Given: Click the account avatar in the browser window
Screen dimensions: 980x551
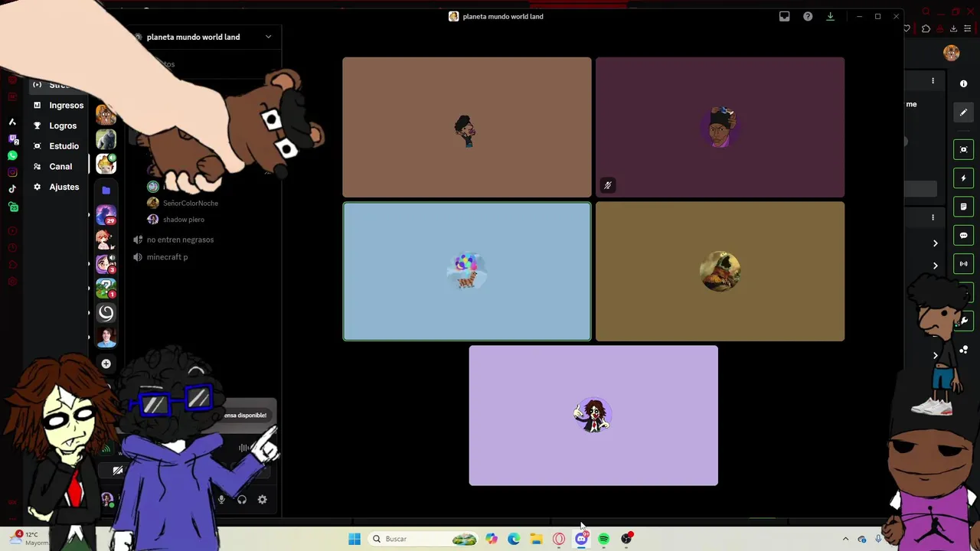Looking at the screenshot, I should [951, 53].
